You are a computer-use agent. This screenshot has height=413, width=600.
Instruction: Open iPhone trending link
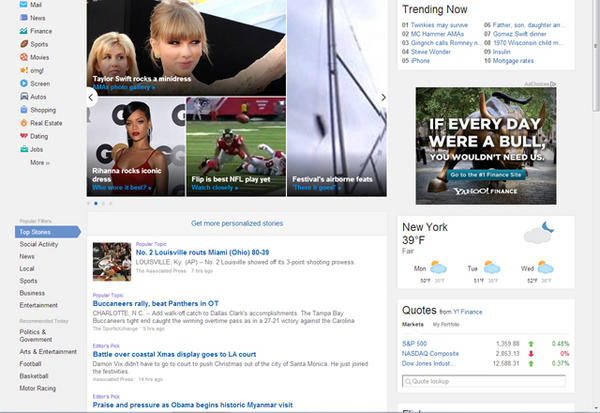point(420,60)
